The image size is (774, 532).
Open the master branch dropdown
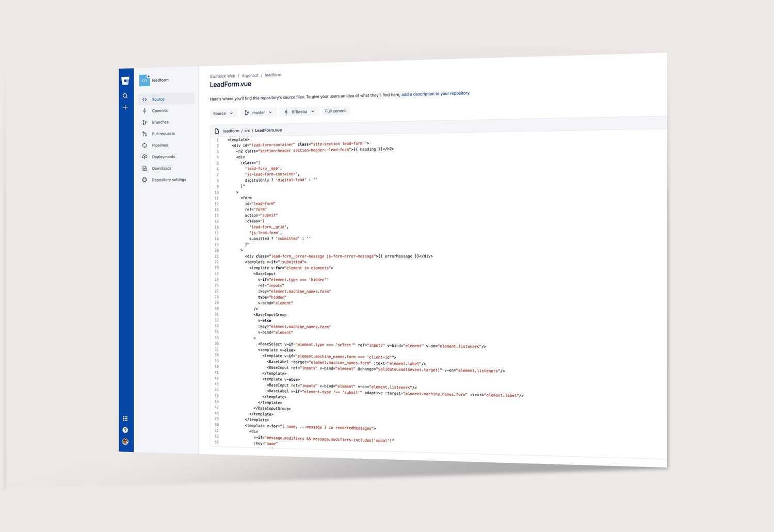click(x=258, y=112)
